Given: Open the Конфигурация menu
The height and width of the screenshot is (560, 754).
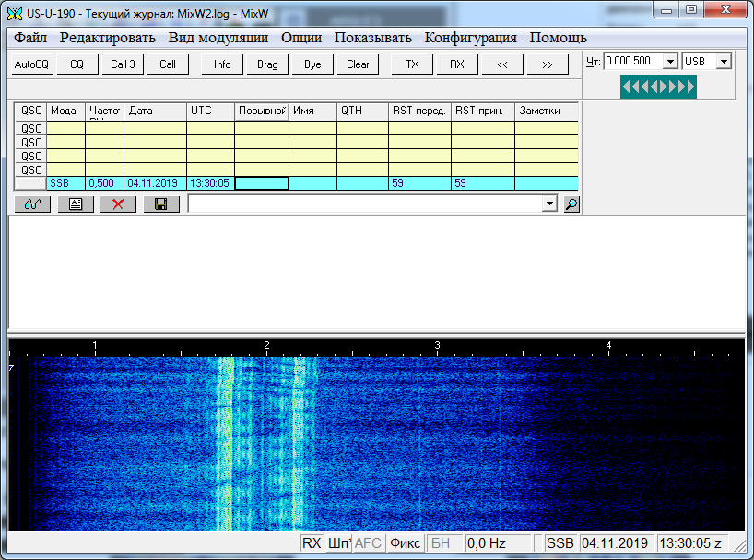Looking at the screenshot, I should 471,38.
